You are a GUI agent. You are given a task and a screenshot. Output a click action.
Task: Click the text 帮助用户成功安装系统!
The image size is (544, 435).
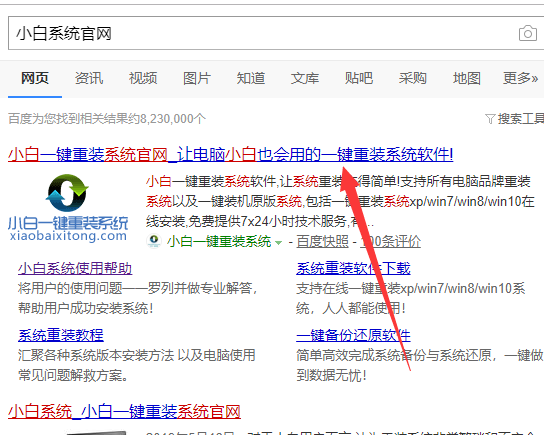(86, 308)
